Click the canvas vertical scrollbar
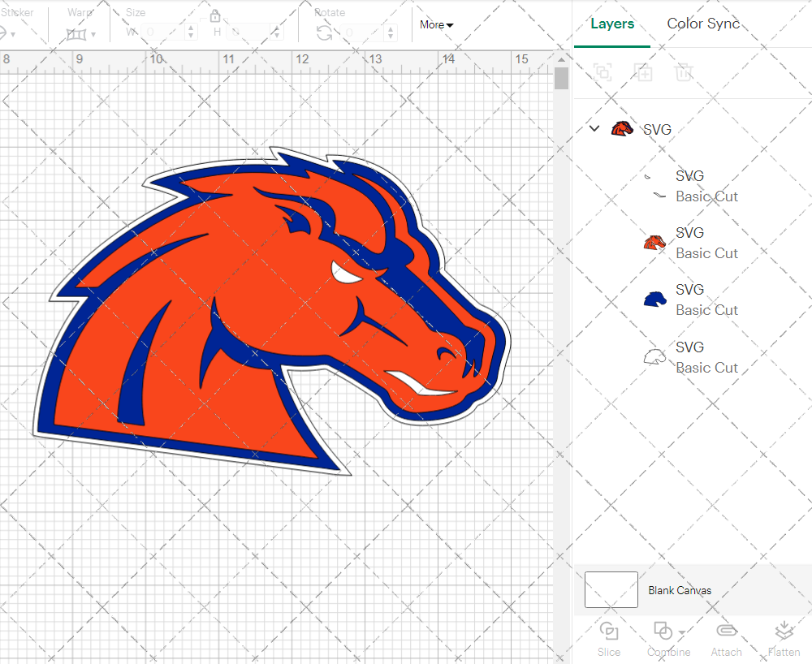The image size is (812, 664). pos(559,77)
